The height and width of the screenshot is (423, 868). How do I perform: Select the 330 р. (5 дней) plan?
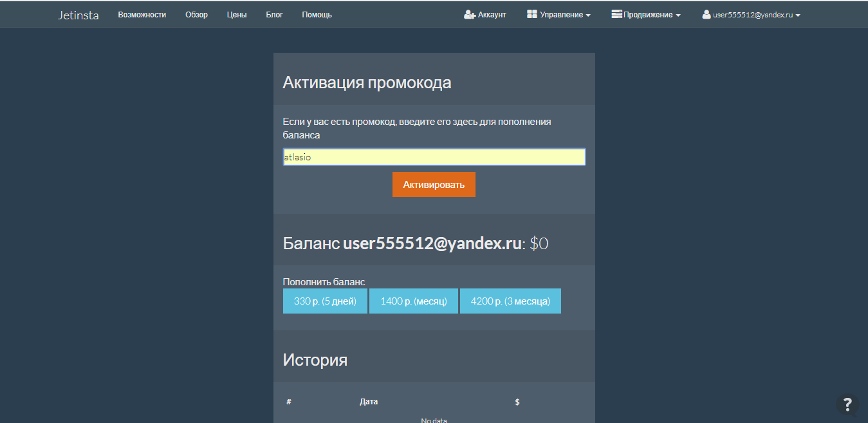point(325,301)
